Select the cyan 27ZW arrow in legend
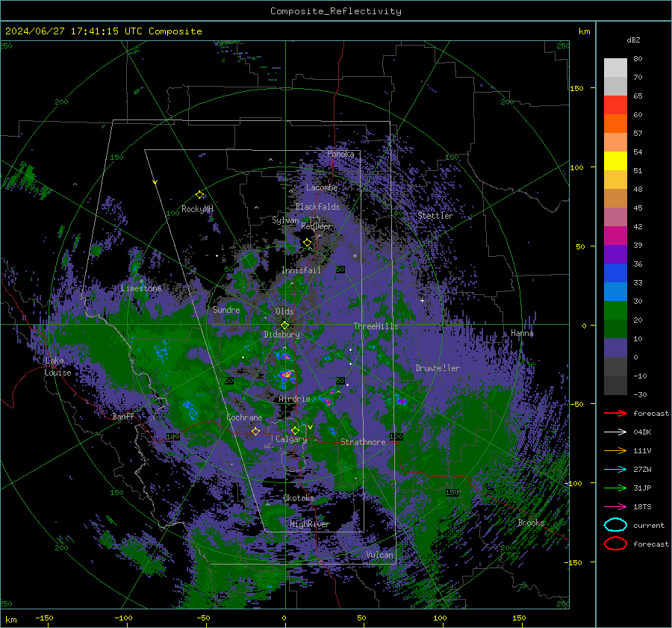Screen dimensions: 672x628 click(615, 470)
